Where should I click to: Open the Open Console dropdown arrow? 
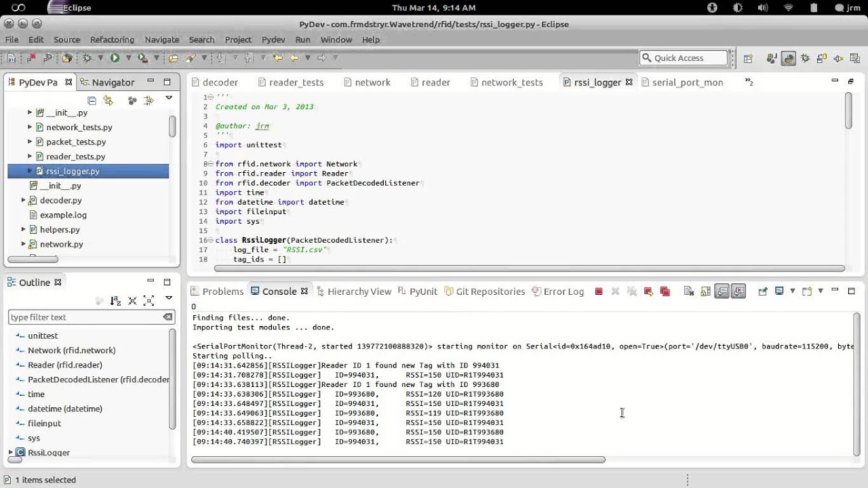tap(821, 291)
